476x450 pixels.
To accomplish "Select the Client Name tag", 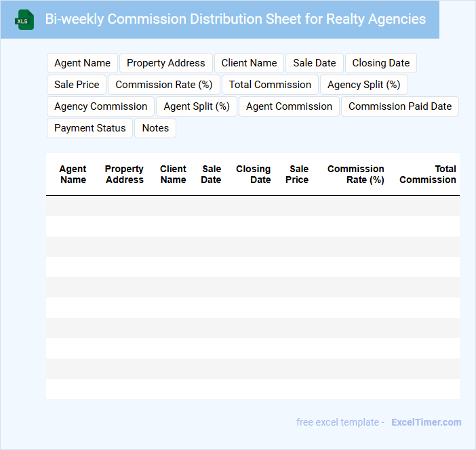I will [249, 63].
